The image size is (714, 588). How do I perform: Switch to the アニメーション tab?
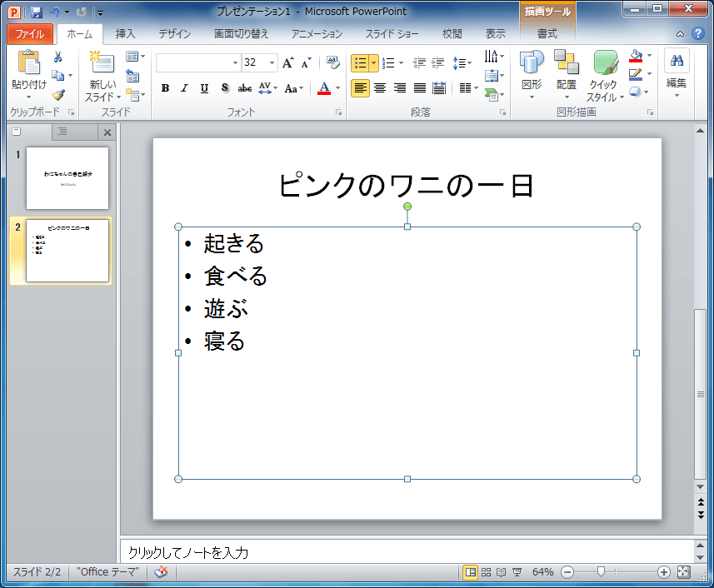coord(317,33)
